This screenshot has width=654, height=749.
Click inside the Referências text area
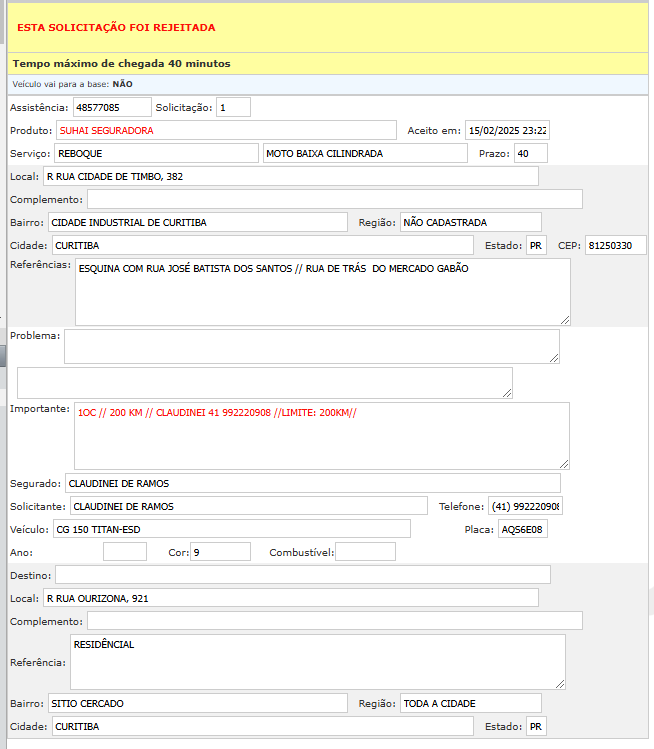click(x=322, y=291)
